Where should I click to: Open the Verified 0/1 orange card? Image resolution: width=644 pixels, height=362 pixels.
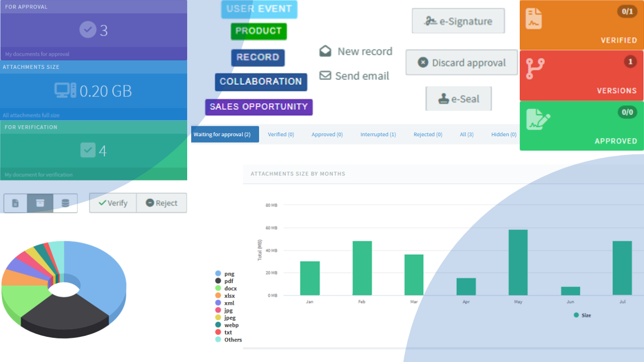582,25
